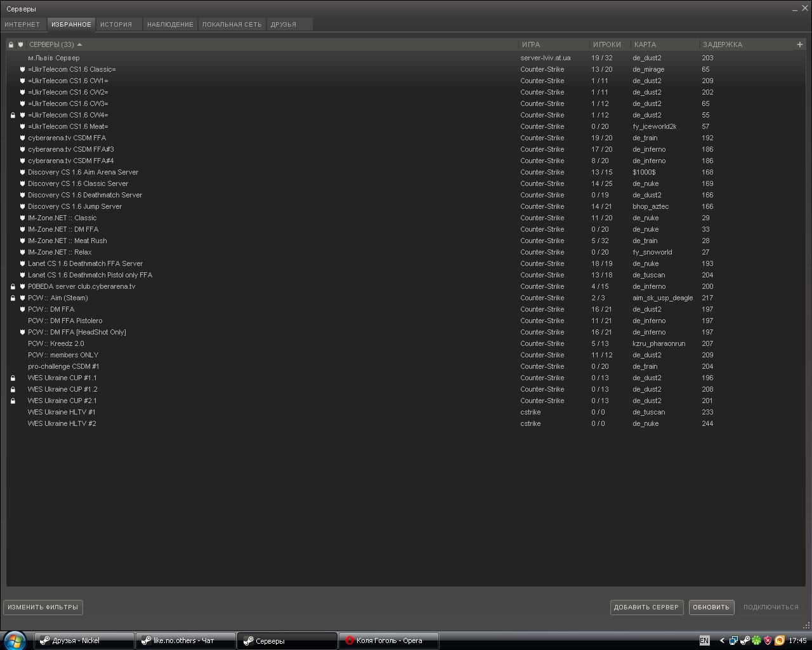Click the $1000$ map cell
812x650 pixels.
tap(644, 172)
